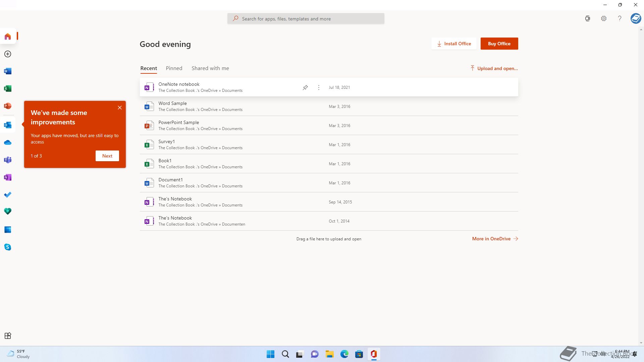The image size is (644, 362).
Task: Open the Word Sample document
Action: tap(329, 107)
